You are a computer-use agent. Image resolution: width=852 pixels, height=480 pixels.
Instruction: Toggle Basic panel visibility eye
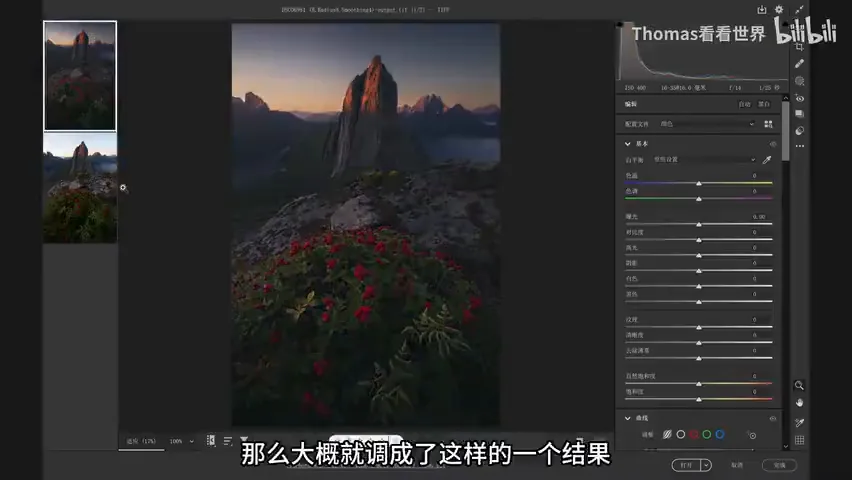point(773,144)
